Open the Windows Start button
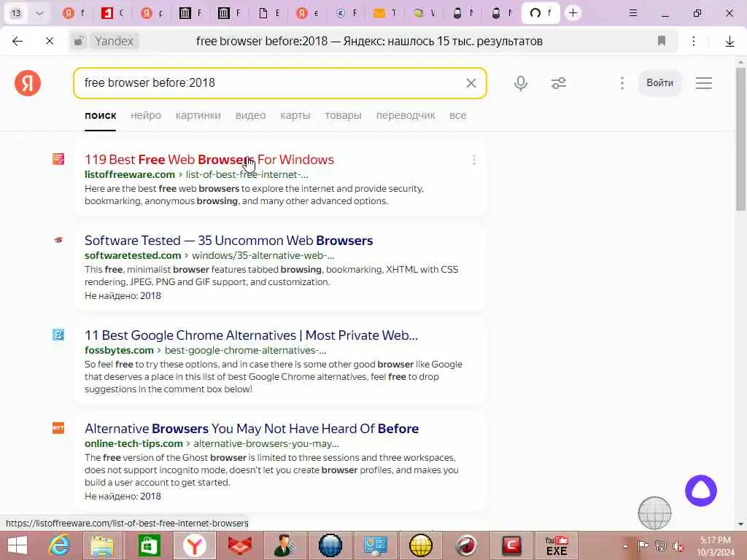Image resolution: width=747 pixels, height=560 pixels. tap(18, 545)
